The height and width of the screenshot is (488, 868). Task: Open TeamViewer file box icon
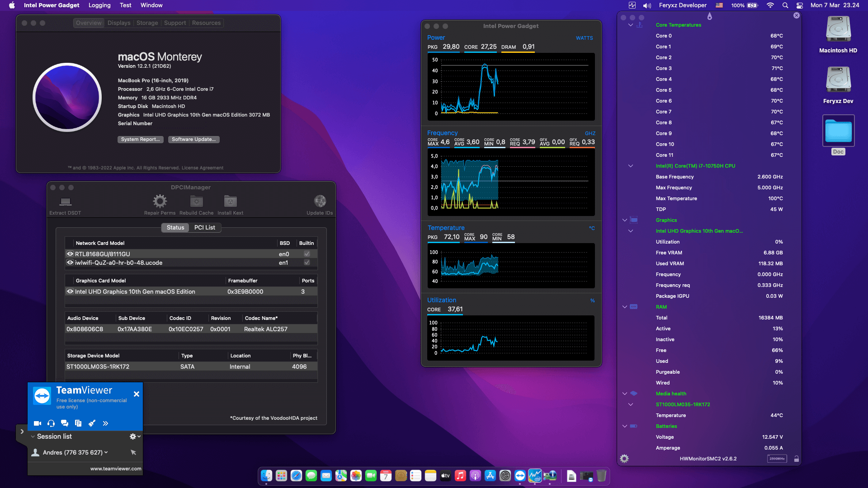tap(78, 423)
